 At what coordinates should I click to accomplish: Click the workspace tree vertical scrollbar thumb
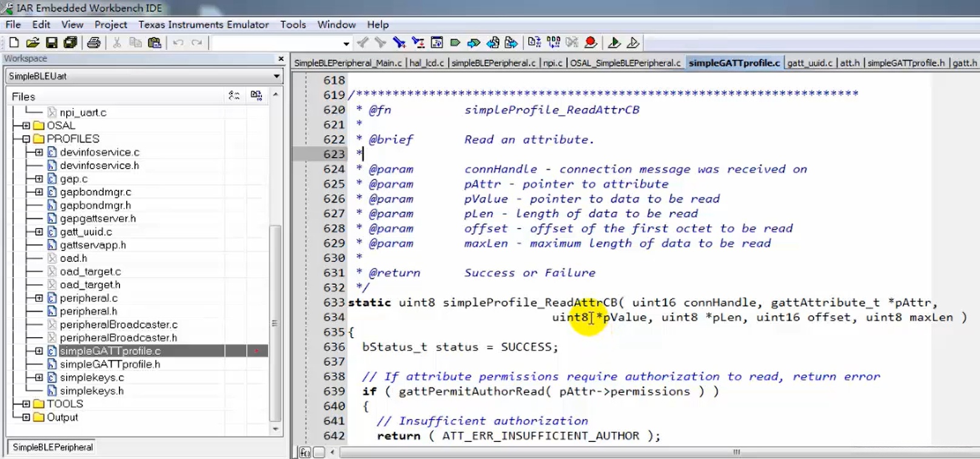(x=275, y=323)
